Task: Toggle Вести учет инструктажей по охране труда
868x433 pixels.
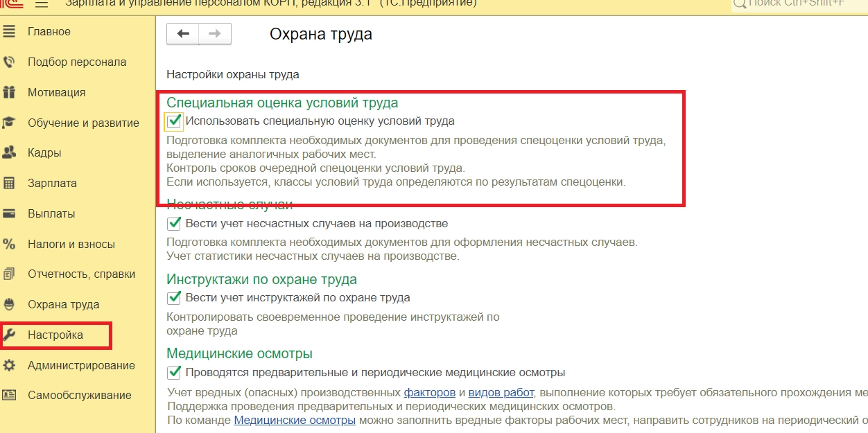Action: pos(174,298)
